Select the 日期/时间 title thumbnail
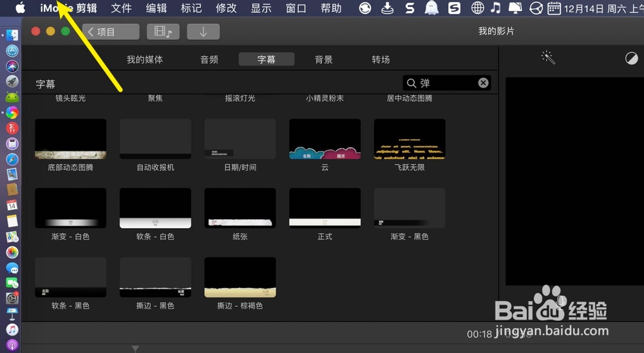Image resolution: width=644 pixels, height=353 pixels. [x=240, y=139]
